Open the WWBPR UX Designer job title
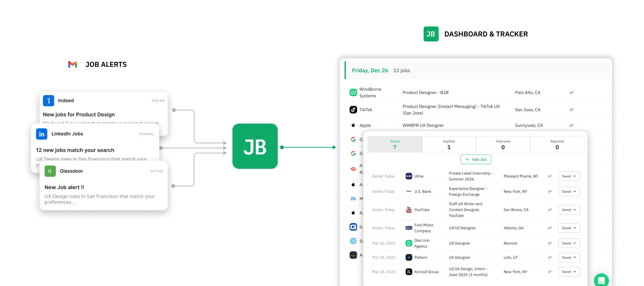The image size is (644, 286). point(423,125)
